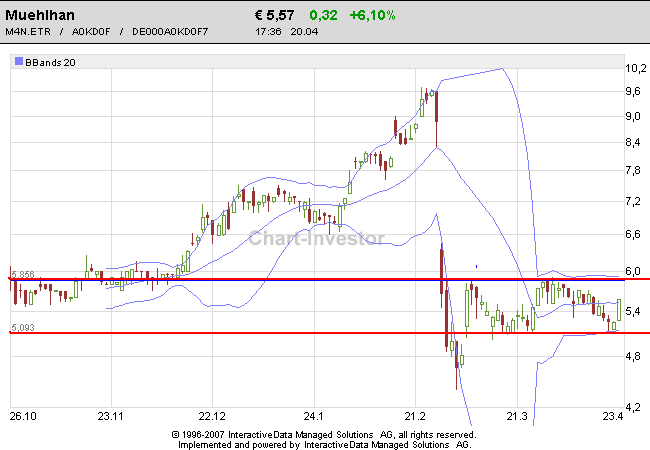650x450 pixels.
Task: Click the M4N.ETR ticker symbol
Action: pyautogui.click(x=27, y=34)
